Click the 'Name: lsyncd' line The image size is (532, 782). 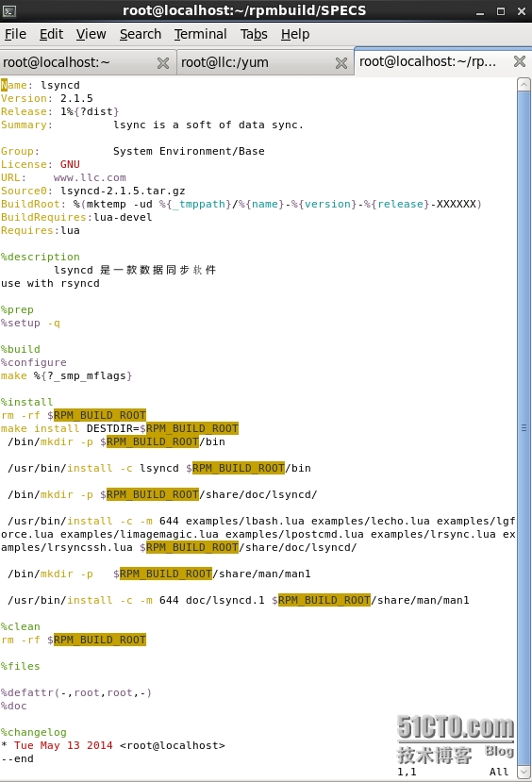[x=41, y=85]
